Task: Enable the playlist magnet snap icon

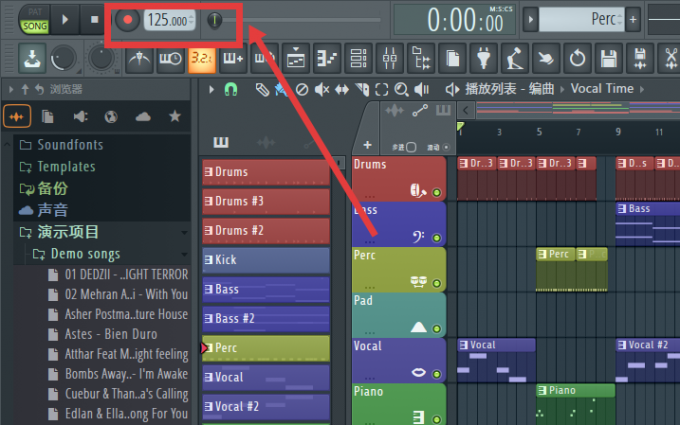Action: (x=231, y=89)
